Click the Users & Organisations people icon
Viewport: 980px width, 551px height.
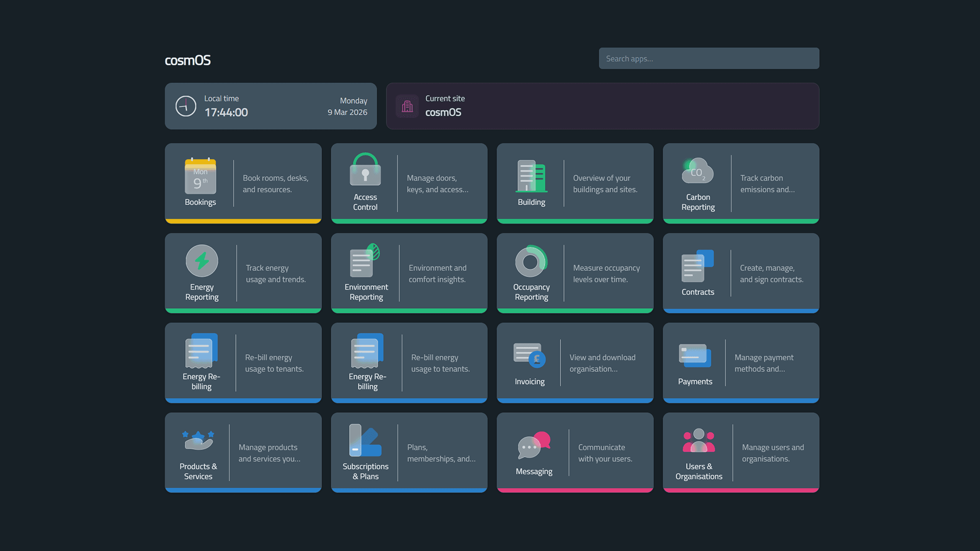[699, 440]
